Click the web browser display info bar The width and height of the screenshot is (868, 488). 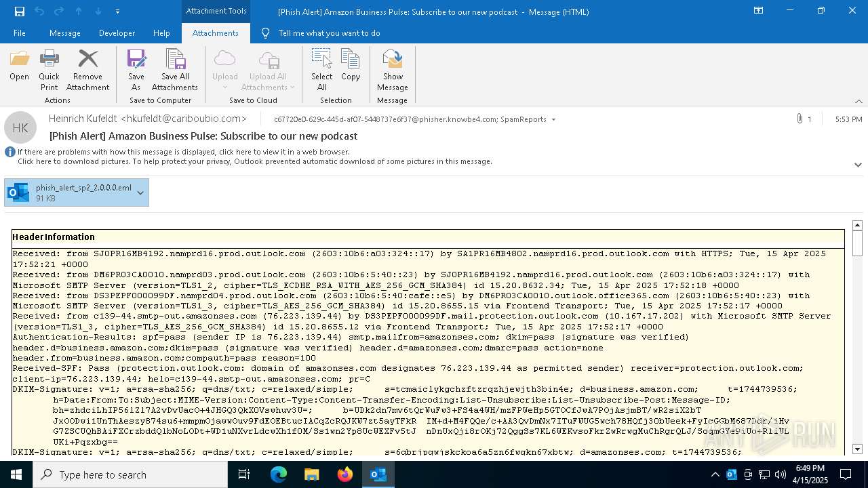pyautogui.click(x=183, y=152)
